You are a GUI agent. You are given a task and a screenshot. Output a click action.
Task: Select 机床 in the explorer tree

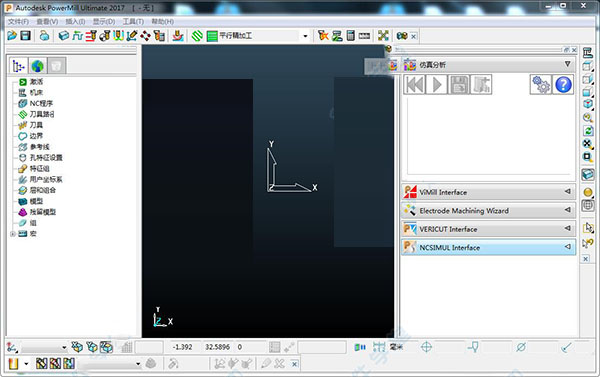click(36, 93)
